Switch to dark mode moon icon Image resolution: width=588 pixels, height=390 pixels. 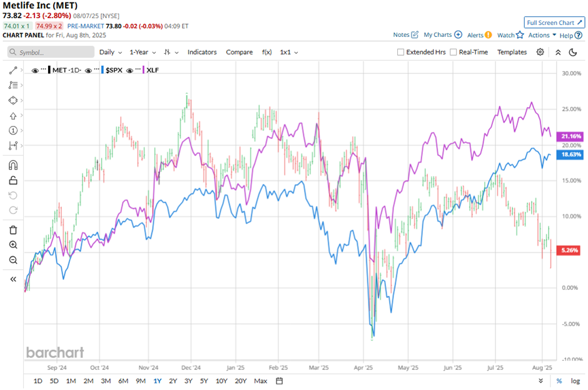[x=573, y=52]
